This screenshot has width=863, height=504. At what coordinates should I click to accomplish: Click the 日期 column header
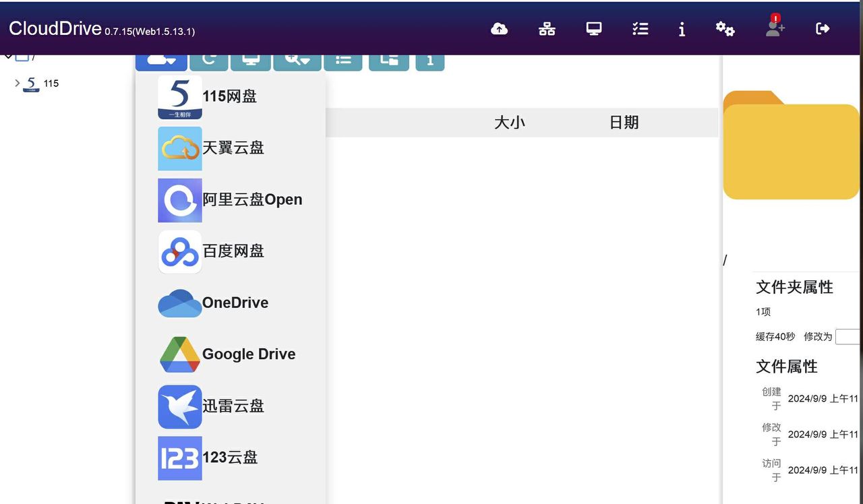coord(624,123)
